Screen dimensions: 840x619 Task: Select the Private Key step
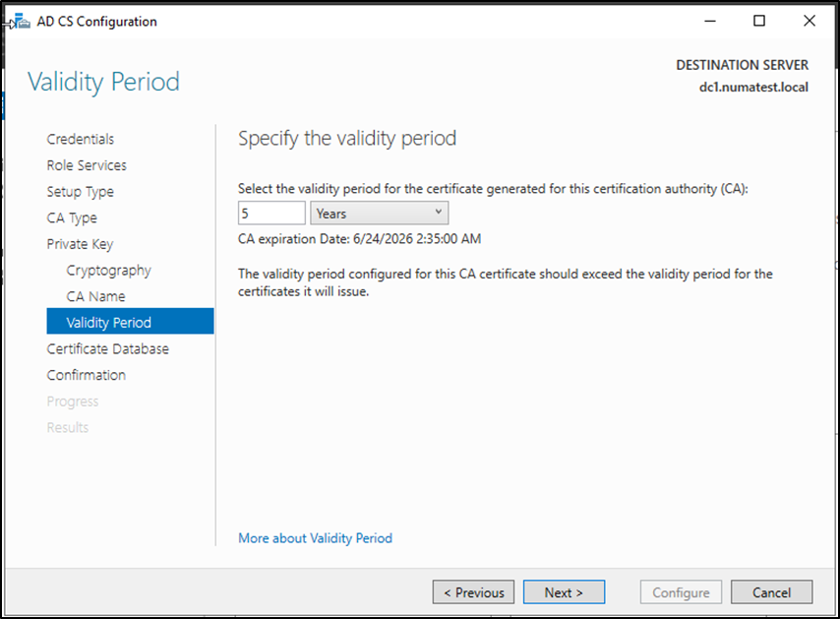80,244
